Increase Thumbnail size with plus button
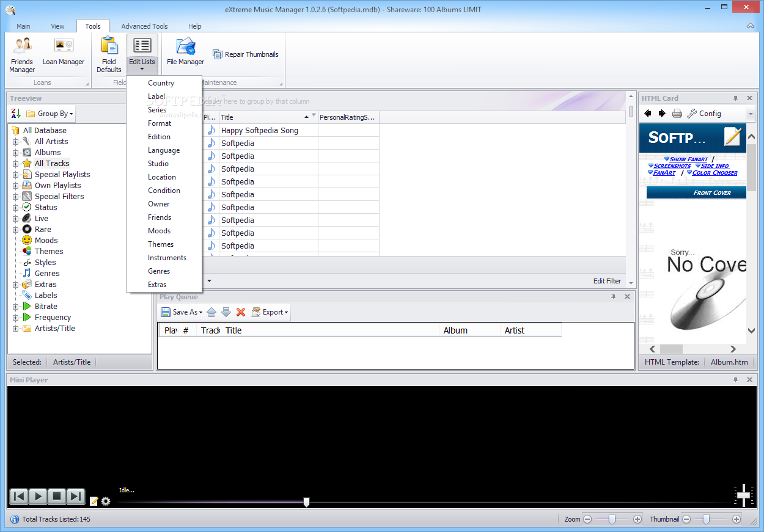 (736, 519)
